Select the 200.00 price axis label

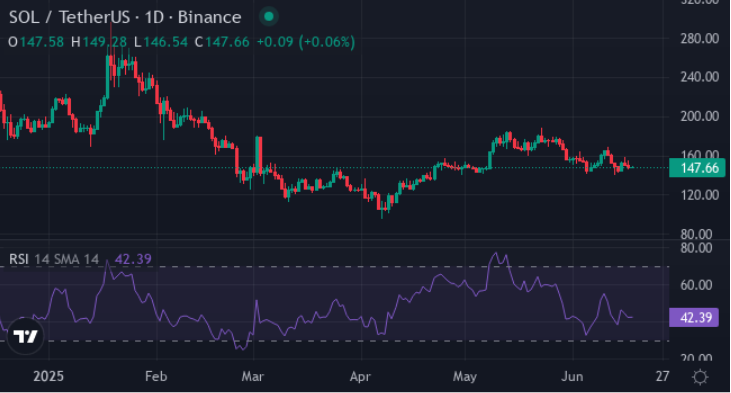[x=699, y=116]
